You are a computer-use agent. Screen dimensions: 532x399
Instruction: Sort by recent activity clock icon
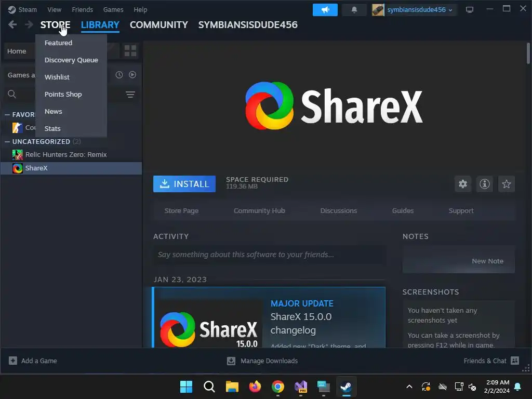119,75
